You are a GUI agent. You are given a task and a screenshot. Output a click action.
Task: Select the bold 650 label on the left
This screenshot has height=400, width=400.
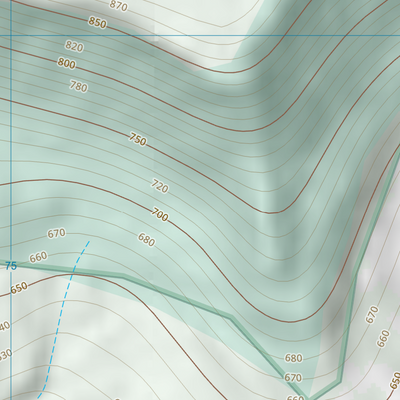(x=19, y=288)
